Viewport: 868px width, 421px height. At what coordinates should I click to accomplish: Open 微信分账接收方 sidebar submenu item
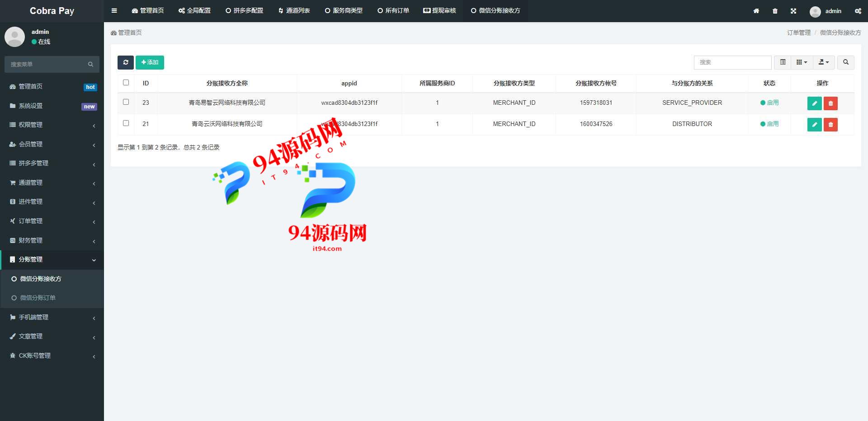tap(52, 279)
